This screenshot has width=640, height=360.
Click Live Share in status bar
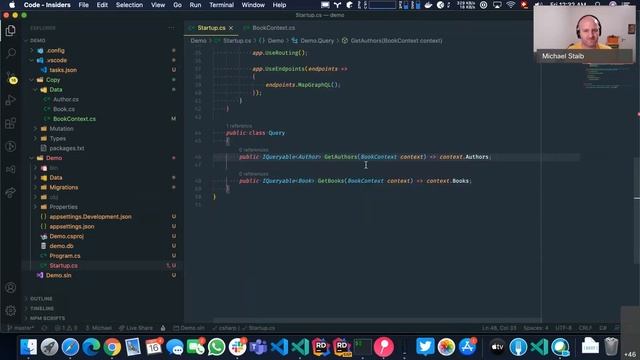click(136, 328)
